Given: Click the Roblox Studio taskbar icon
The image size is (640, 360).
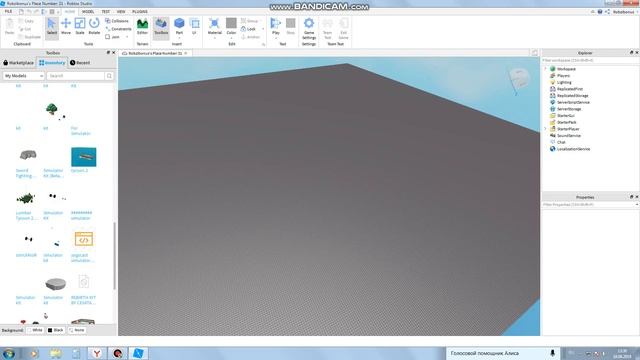Looking at the screenshot, I should tap(138, 353).
